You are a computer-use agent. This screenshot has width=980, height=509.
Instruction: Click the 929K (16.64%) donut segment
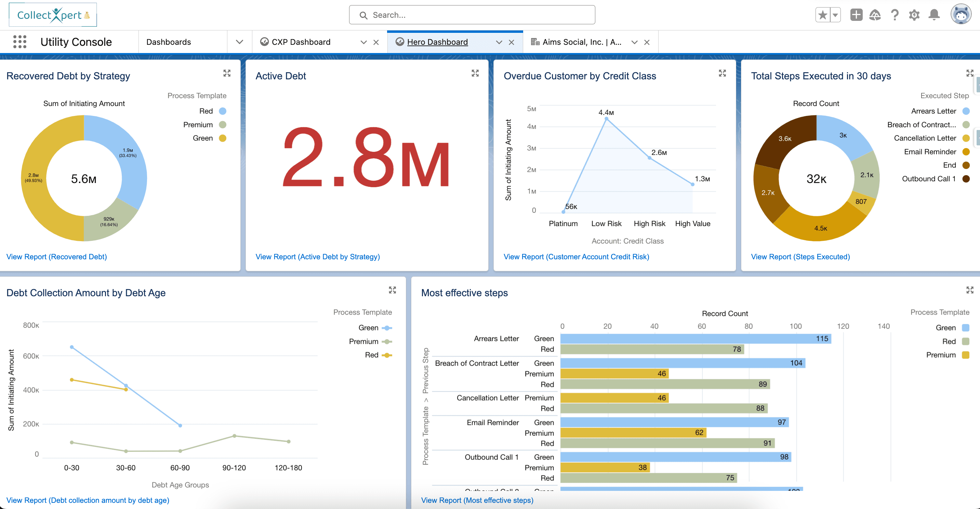(109, 221)
